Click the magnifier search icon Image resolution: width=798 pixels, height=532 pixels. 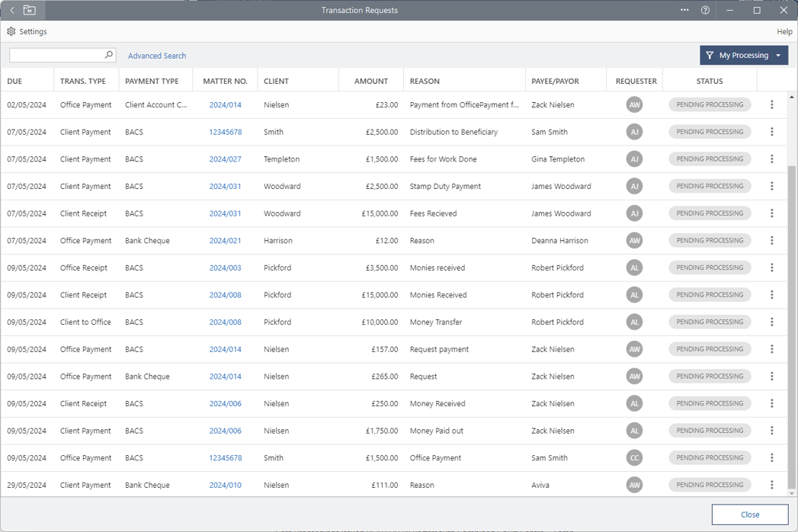click(x=108, y=55)
